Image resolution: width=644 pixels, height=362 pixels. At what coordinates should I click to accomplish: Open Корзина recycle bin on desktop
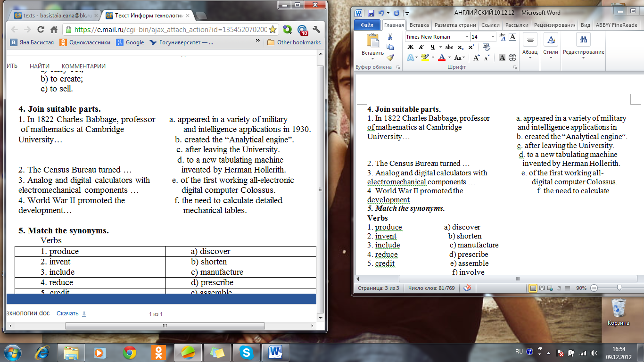[x=618, y=312]
